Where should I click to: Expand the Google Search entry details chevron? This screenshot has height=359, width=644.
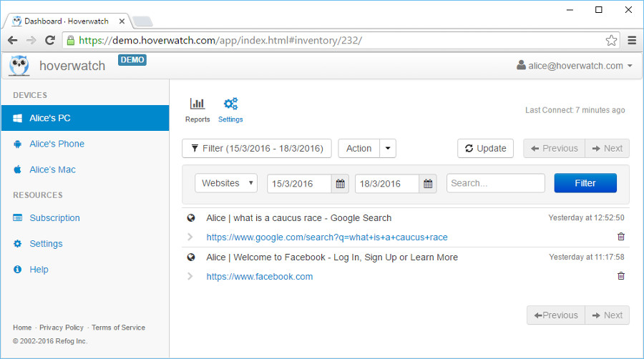[190, 237]
